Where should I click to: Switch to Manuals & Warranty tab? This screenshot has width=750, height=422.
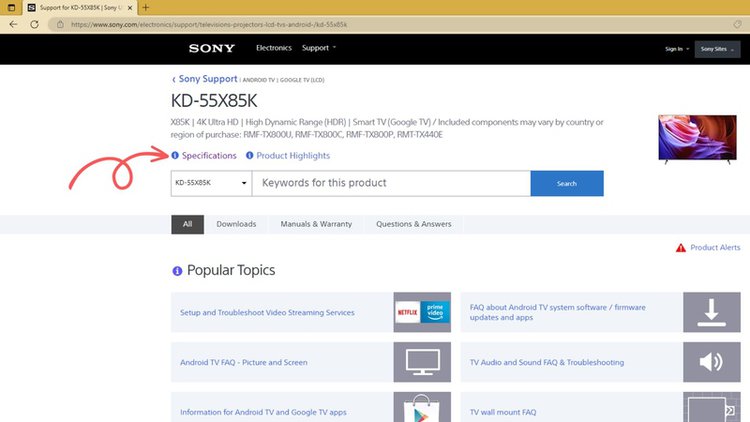point(316,224)
